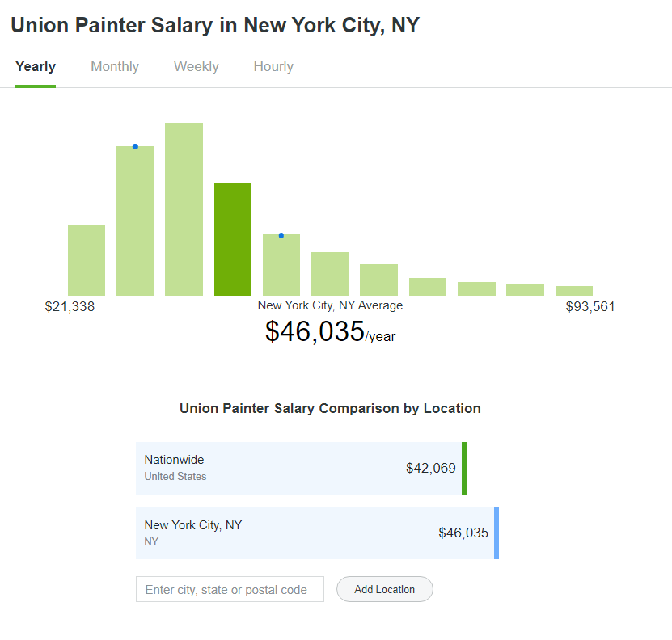Click the green marker on Nationwide bar
This screenshot has height=640, width=672.
click(x=464, y=468)
